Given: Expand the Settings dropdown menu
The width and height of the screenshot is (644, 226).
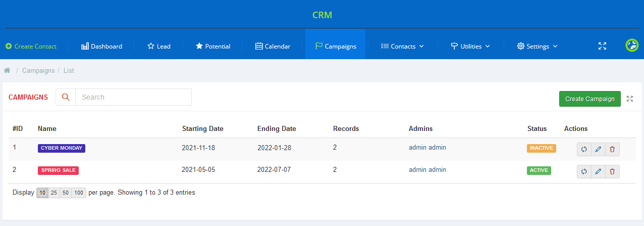Looking at the screenshot, I should (537, 46).
